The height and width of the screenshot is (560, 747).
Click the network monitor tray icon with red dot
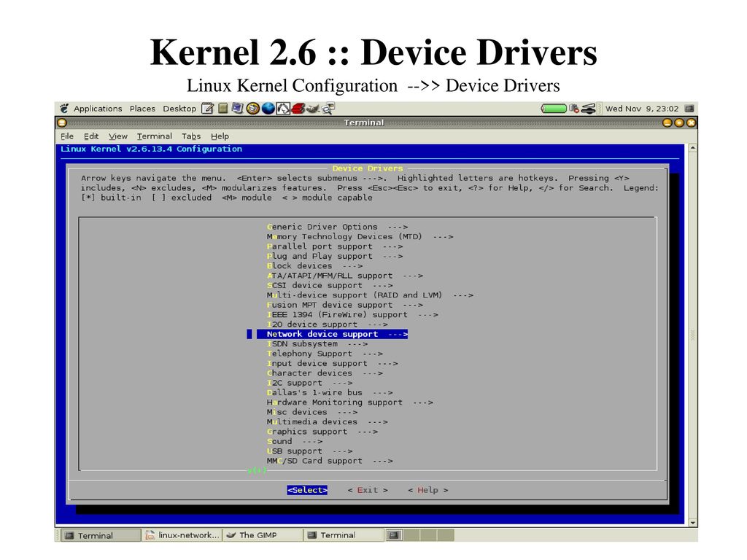pyautogui.click(x=574, y=109)
